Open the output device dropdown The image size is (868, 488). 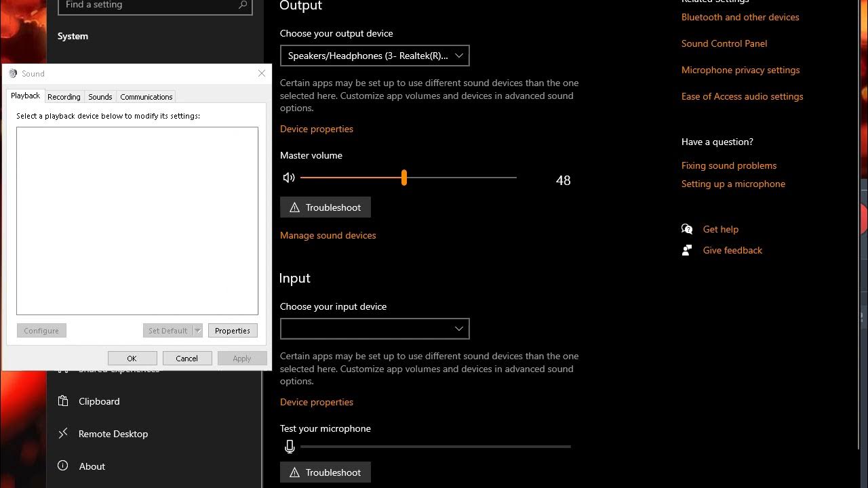pyautogui.click(x=374, y=56)
